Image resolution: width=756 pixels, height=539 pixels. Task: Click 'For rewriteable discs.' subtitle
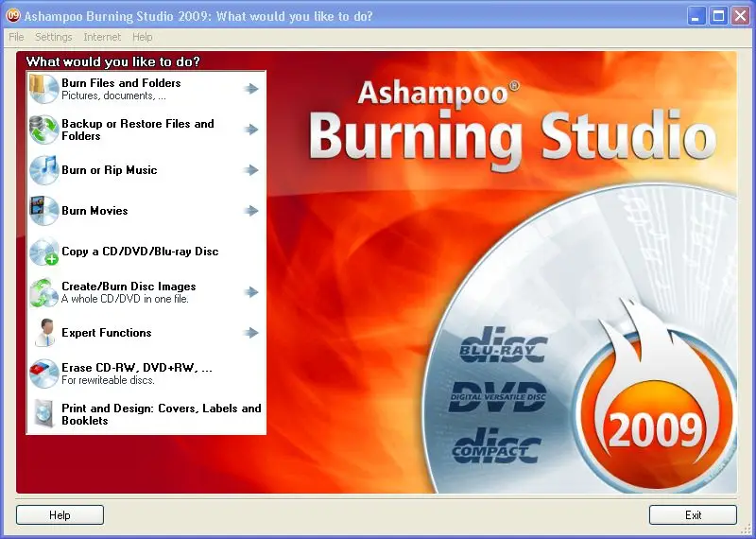click(108, 380)
